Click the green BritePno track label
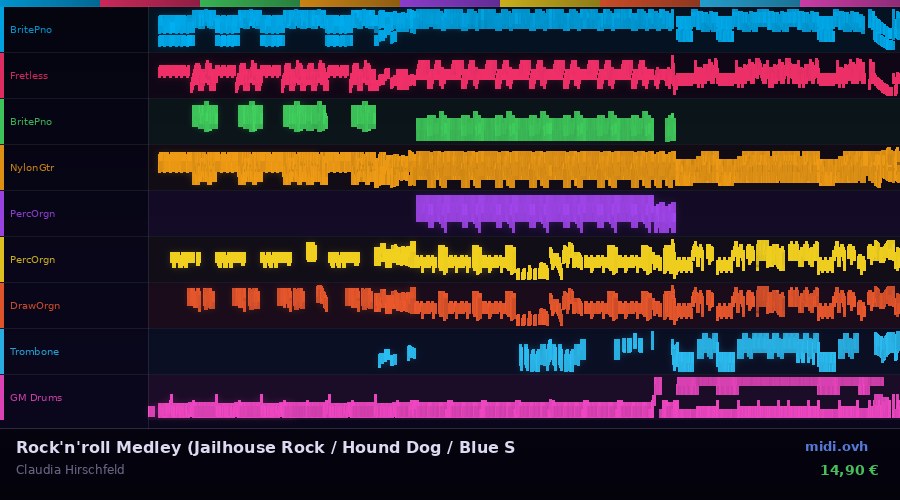 (31, 122)
